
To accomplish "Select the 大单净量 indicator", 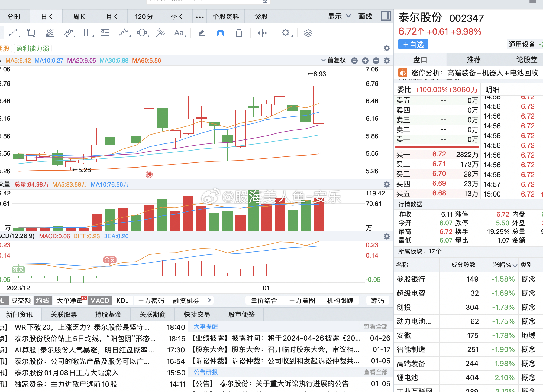I will tap(70, 300).
